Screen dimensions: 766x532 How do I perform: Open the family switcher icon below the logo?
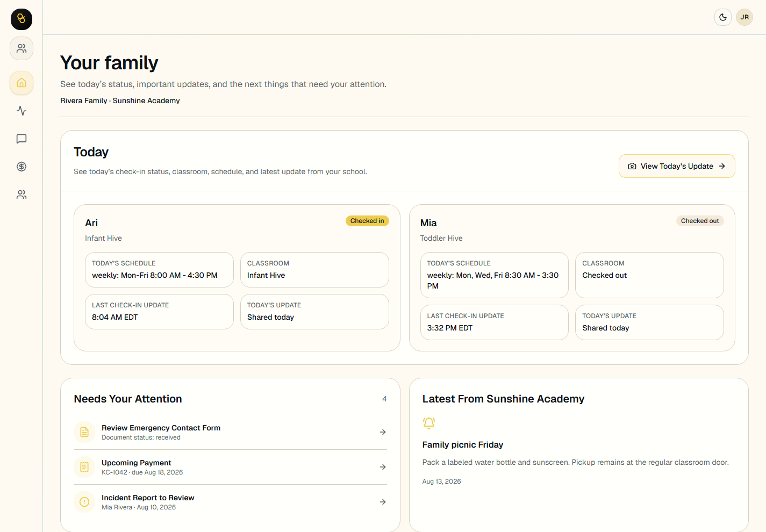pyautogui.click(x=22, y=48)
